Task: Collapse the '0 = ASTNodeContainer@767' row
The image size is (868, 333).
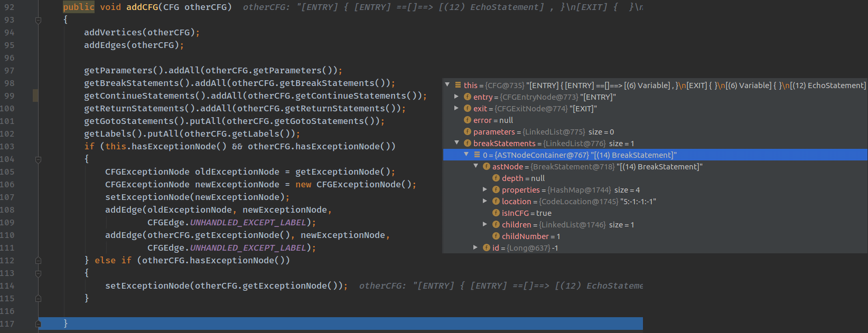Action: [466, 154]
